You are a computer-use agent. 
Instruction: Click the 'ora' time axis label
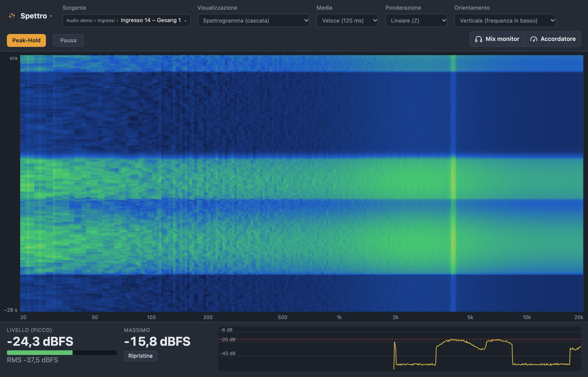click(14, 58)
